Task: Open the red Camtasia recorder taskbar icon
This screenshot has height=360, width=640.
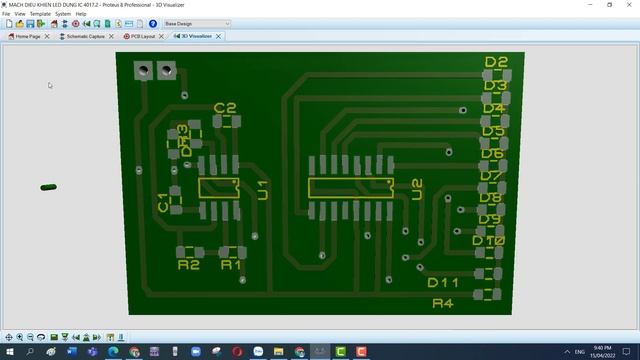Action: [x=361, y=351]
